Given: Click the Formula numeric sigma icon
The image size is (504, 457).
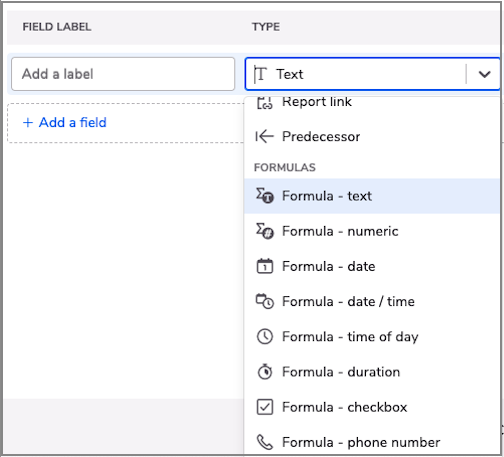Looking at the screenshot, I should pos(265,231).
